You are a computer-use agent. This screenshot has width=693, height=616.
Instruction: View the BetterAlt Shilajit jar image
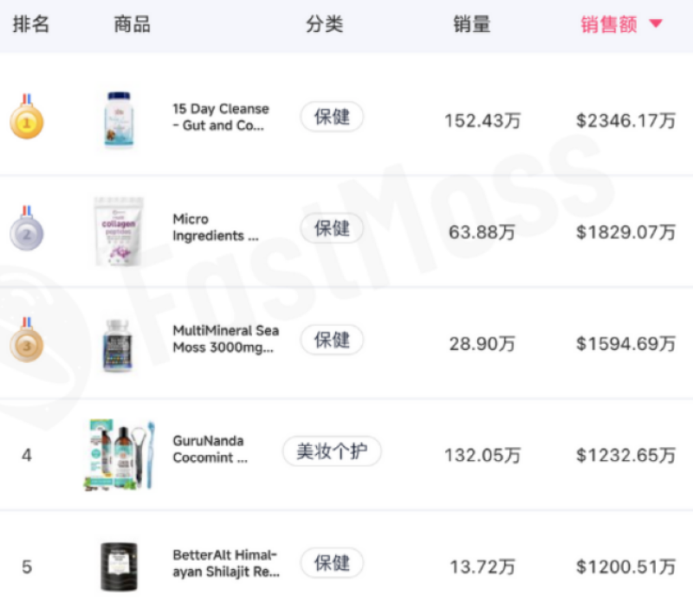pyautogui.click(x=119, y=567)
